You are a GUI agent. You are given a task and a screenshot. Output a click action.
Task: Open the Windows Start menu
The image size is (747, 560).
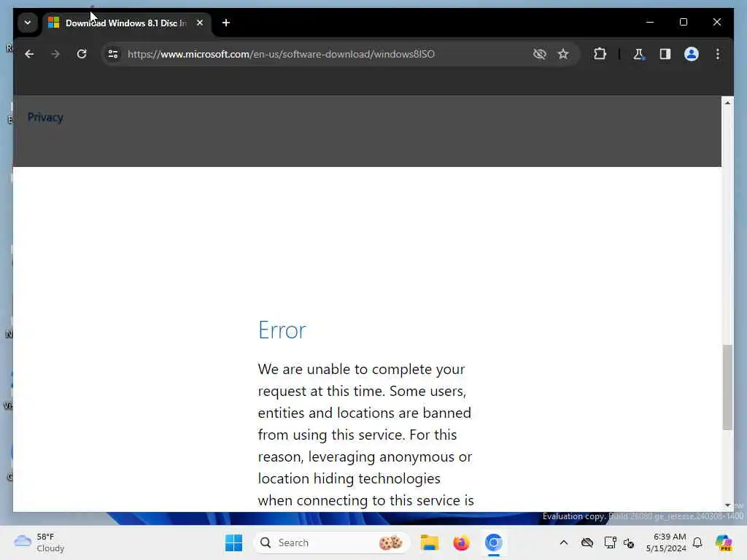(233, 542)
